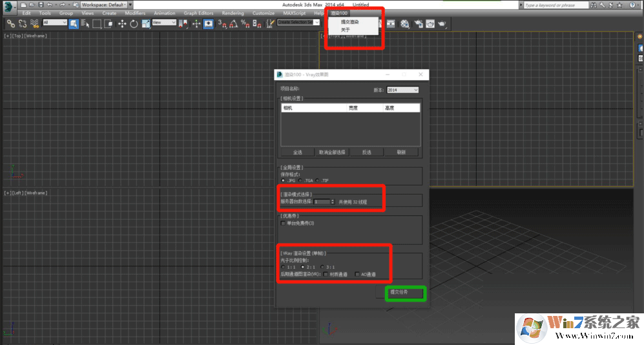Viewport: 644px width, 345px height.
Task: Click the Open File folder icon
Action: [x=32, y=5]
